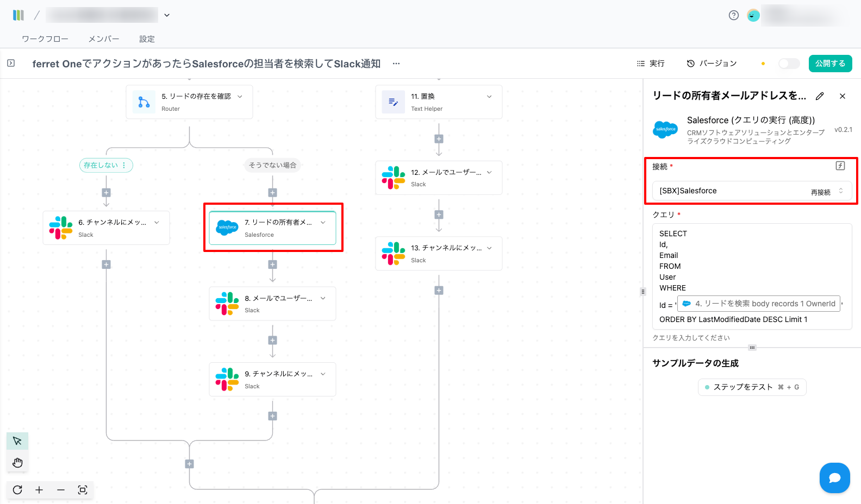The height and width of the screenshot is (504, 861).
Task: Select the hand pan tool
Action: (17, 463)
